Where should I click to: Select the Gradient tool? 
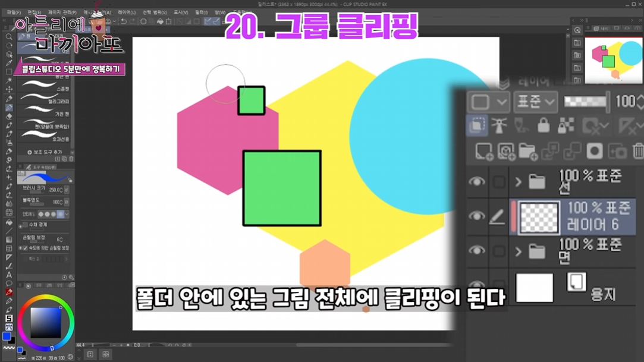[x=9, y=240]
